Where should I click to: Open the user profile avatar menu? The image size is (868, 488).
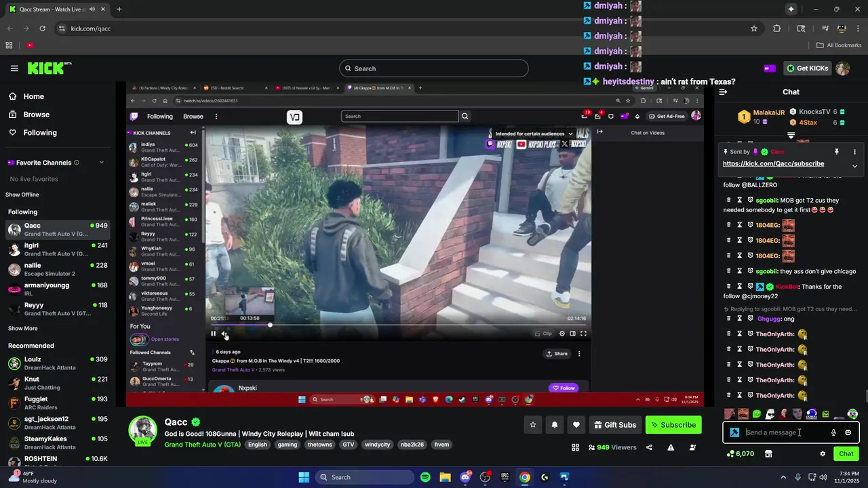[843, 68]
